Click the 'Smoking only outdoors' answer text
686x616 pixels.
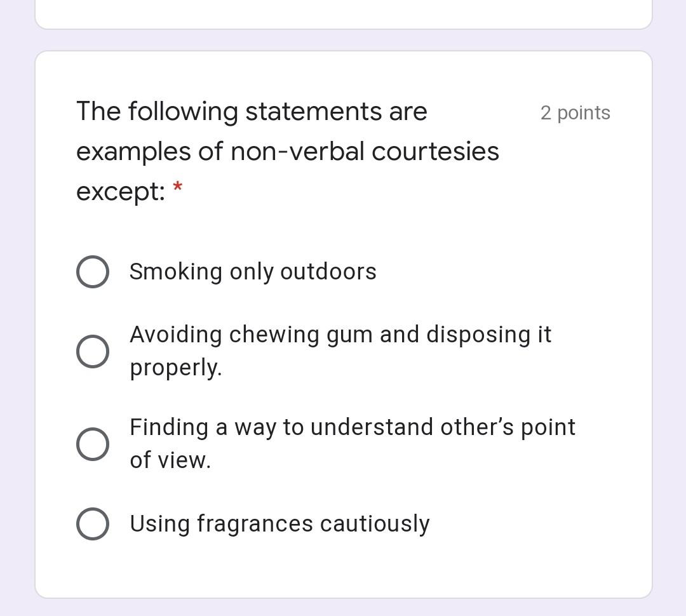253,271
